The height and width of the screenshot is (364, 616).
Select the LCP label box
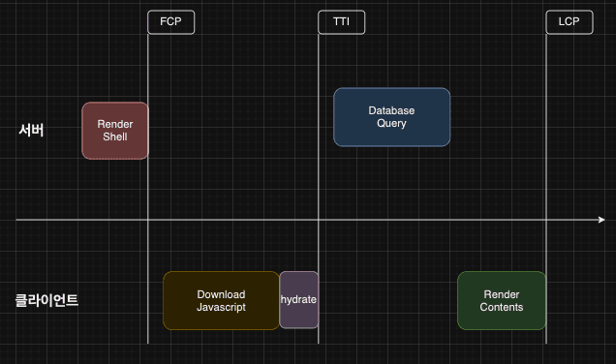(570, 22)
